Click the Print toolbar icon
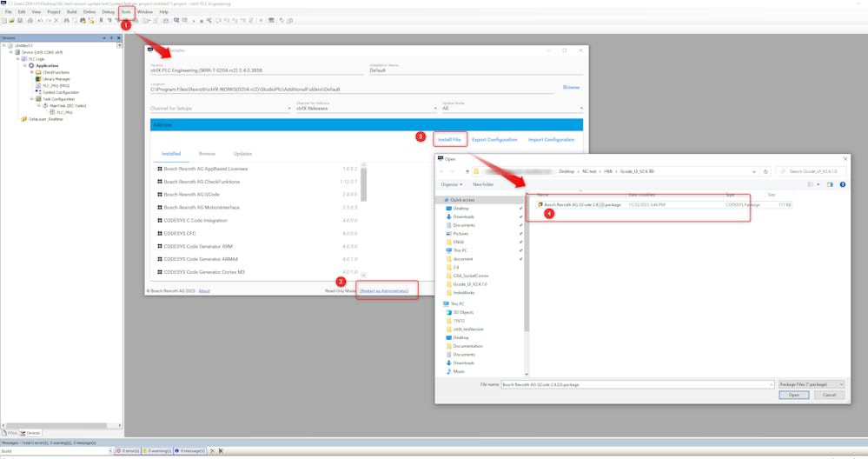 coord(30,21)
